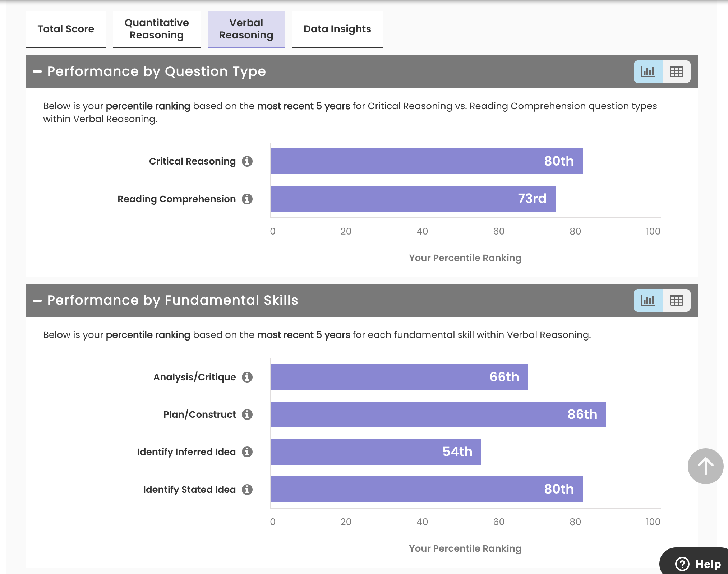Open Analysis/Critique info tooltip icon
Image resolution: width=728 pixels, height=574 pixels.
click(247, 377)
